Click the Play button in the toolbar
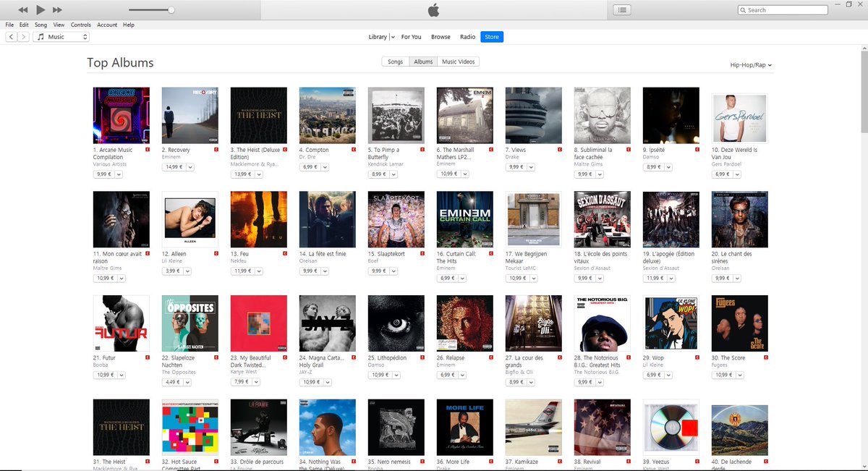The image size is (868, 471). pyautogui.click(x=40, y=9)
